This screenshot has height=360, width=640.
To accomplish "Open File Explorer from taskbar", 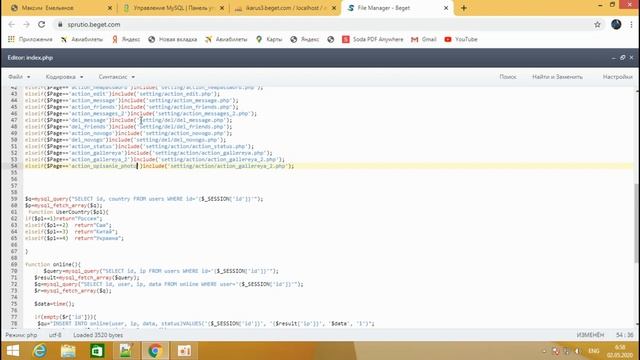I will pyautogui.click(x=68, y=351).
